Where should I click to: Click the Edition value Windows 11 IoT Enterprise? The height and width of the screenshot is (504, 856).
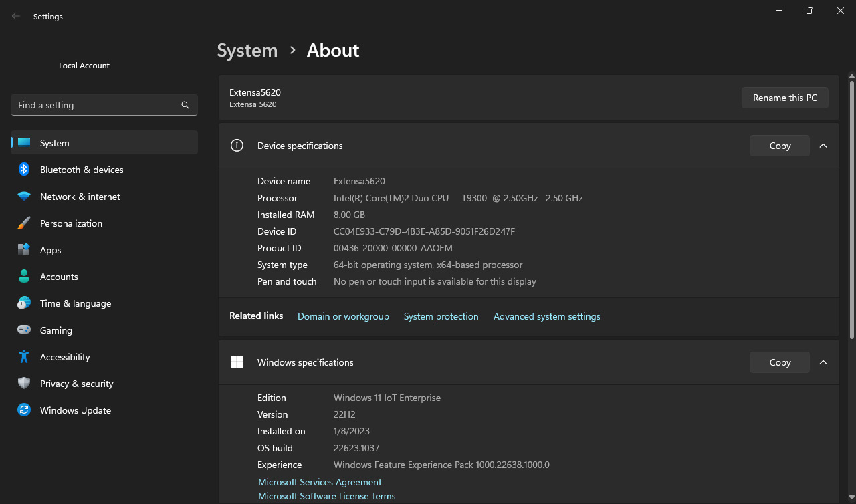coord(387,398)
